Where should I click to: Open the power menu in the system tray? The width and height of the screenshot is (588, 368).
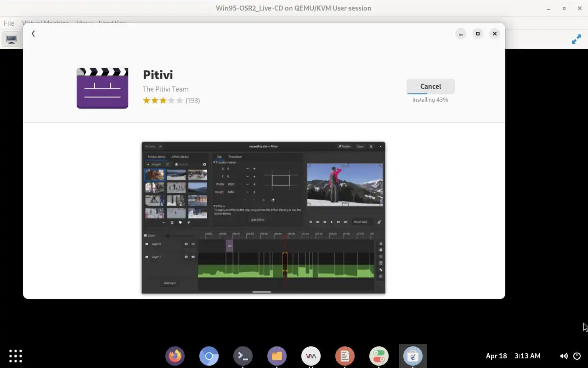(x=577, y=356)
